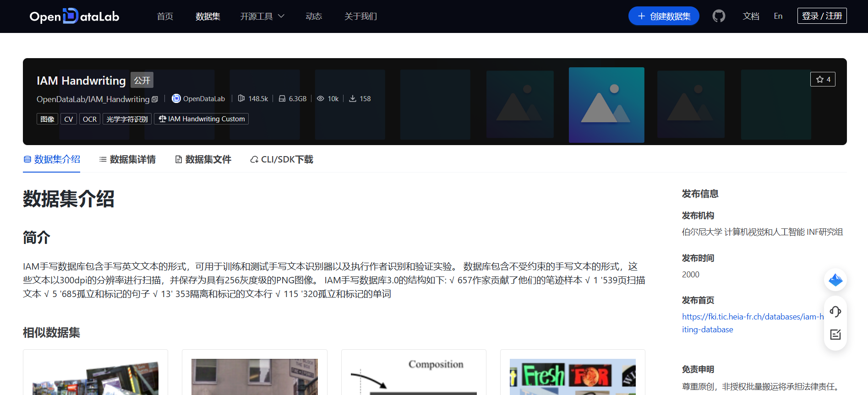The image size is (868, 395).
Task: Open 关于我们 in top navigation
Action: (360, 16)
